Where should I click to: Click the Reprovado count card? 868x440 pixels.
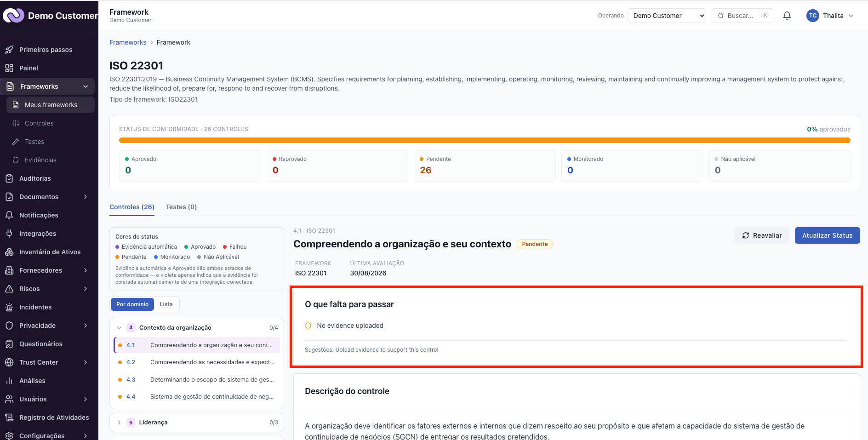tap(337, 166)
